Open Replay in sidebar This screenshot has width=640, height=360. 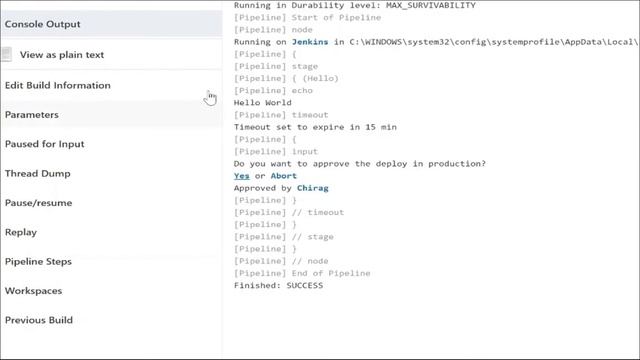click(21, 232)
